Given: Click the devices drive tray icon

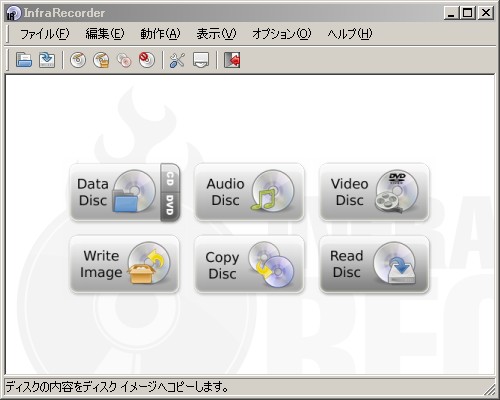Looking at the screenshot, I should coord(201,60).
